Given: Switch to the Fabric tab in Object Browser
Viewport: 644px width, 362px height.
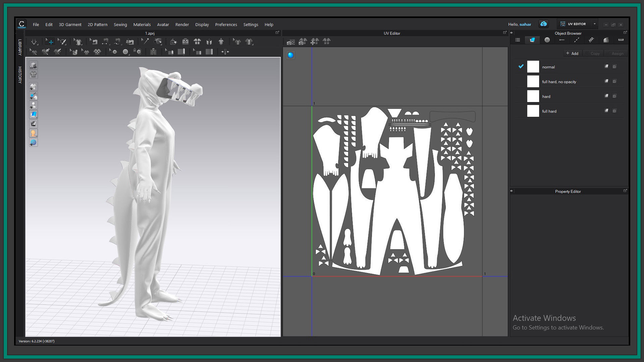Looking at the screenshot, I should 532,40.
